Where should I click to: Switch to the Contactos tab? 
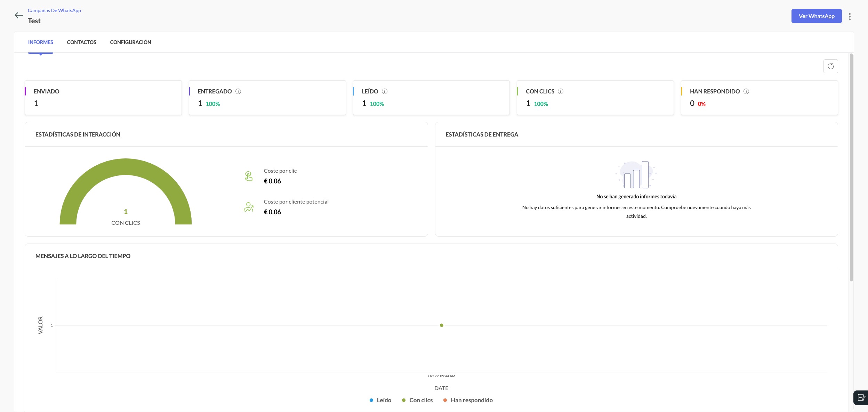[x=81, y=42]
